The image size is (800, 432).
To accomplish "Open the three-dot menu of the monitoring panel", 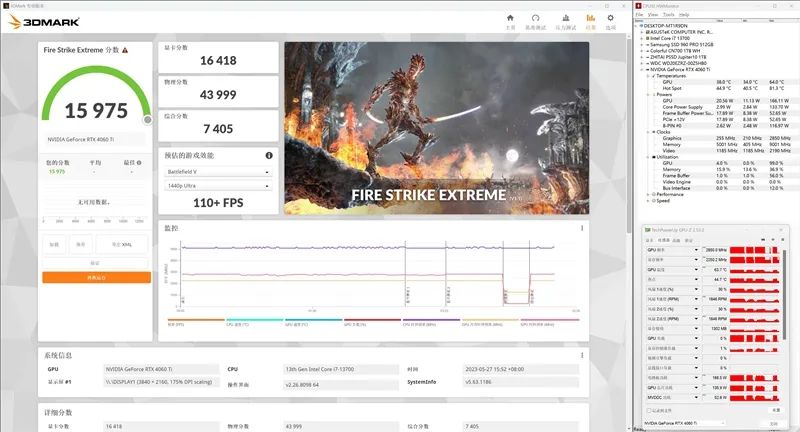I will click(582, 228).
